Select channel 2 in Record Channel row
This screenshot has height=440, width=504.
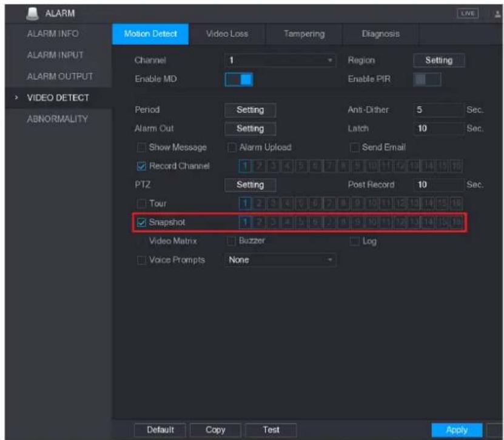[259, 166]
